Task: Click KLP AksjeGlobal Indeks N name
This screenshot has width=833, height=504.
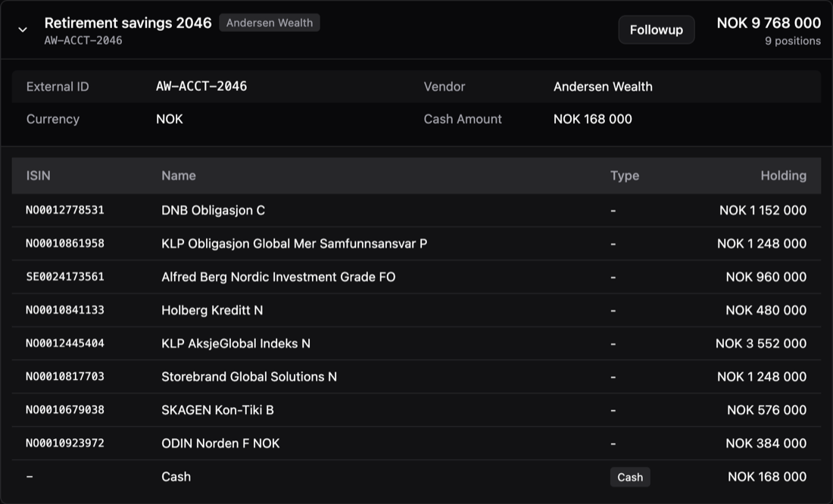Action: tap(236, 344)
